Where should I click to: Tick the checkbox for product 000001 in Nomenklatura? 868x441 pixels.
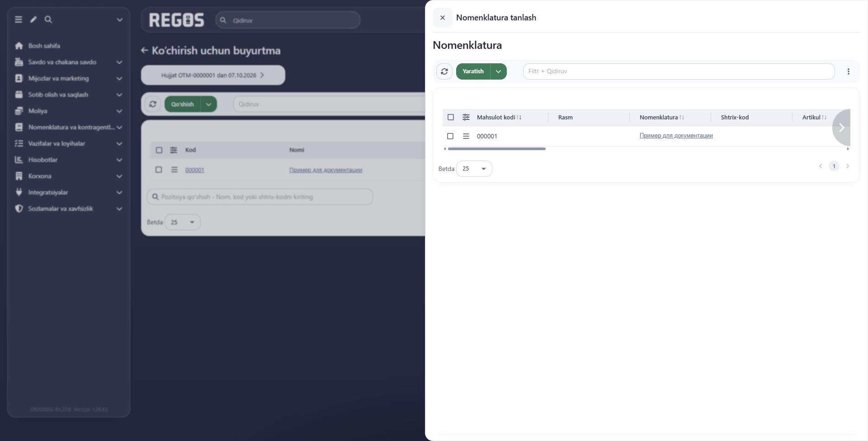point(450,136)
